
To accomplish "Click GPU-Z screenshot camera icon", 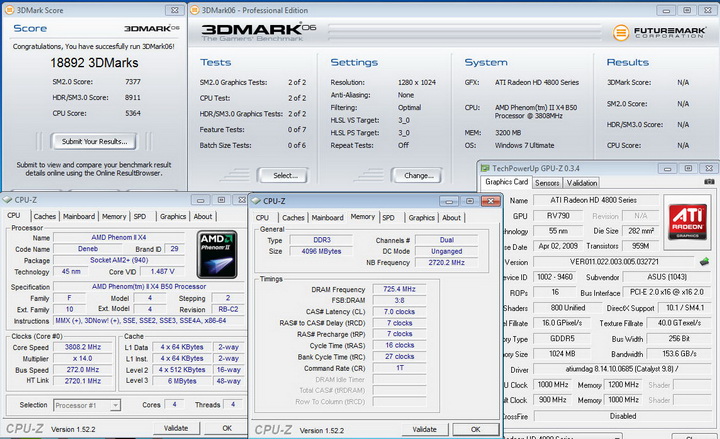I will pos(709,182).
